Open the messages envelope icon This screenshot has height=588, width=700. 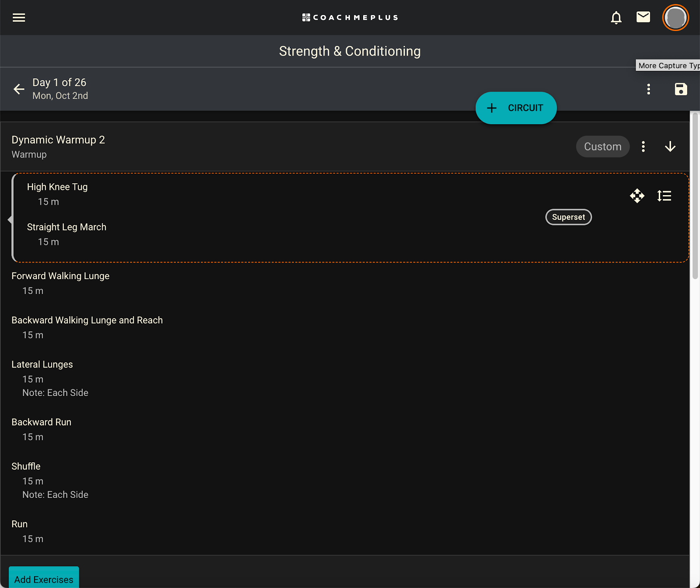click(x=643, y=17)
